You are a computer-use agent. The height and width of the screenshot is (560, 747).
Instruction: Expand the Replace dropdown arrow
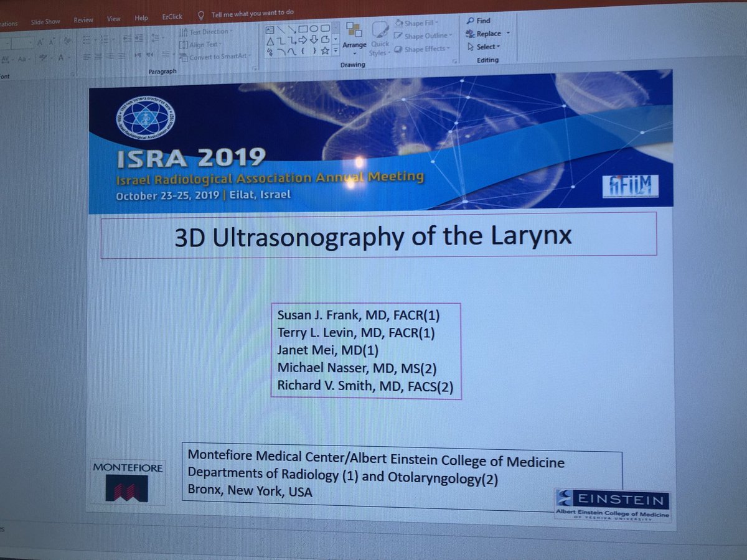tap(508, 34)
